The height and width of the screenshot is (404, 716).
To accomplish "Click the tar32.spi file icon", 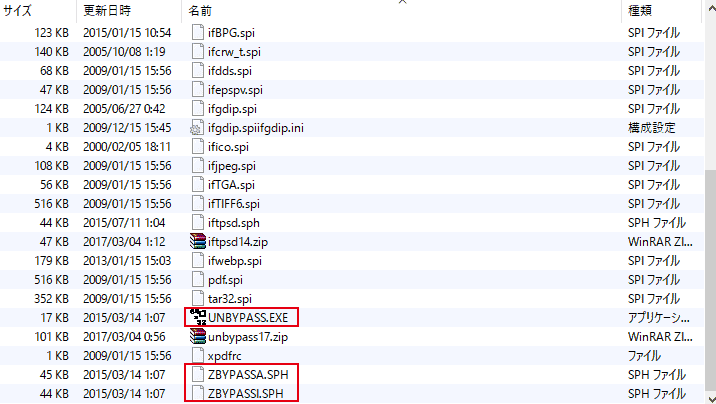I will click(x=198, y=299).
